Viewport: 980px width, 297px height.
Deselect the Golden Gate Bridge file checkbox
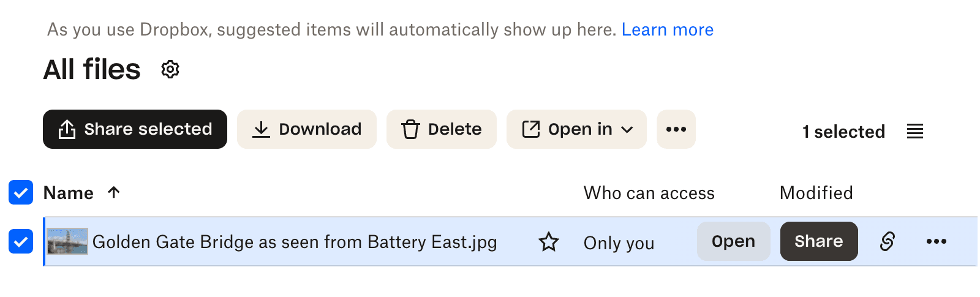[x=21, y=242]
